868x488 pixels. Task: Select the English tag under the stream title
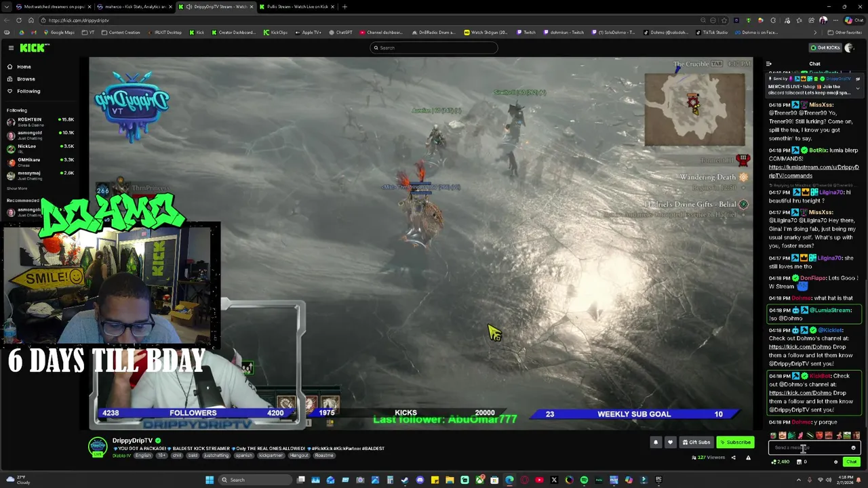pos(143,455)
